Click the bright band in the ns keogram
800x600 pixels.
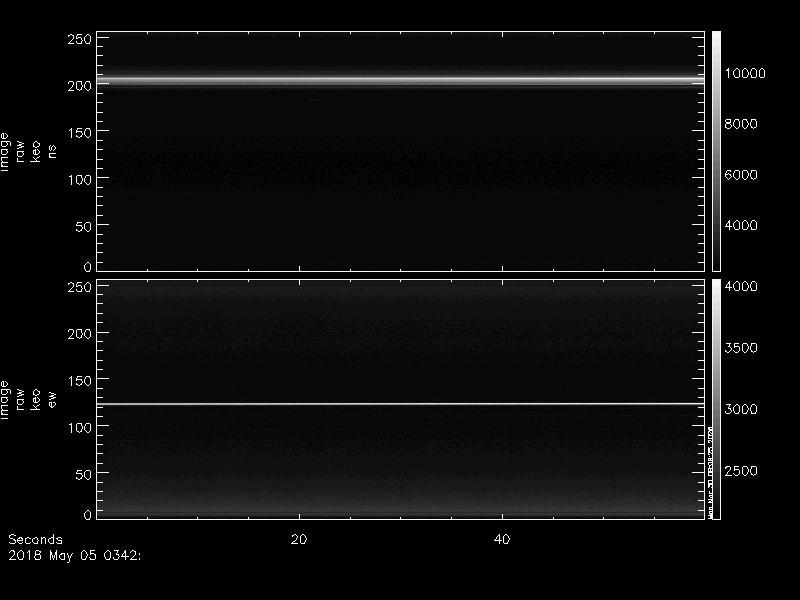coord(400,80)
